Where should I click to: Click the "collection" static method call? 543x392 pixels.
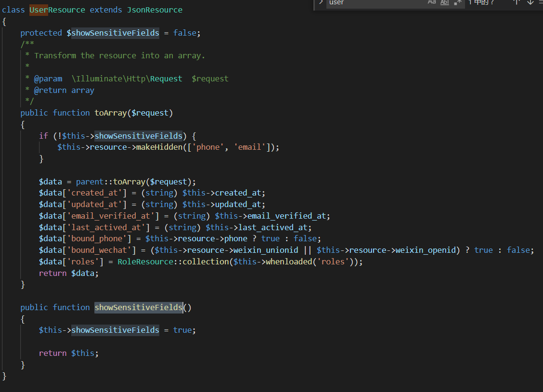coord(206,262)
